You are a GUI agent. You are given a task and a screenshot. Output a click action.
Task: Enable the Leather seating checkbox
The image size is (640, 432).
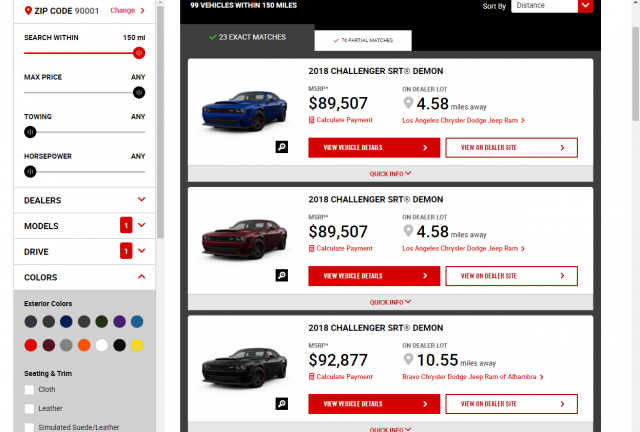30,408
